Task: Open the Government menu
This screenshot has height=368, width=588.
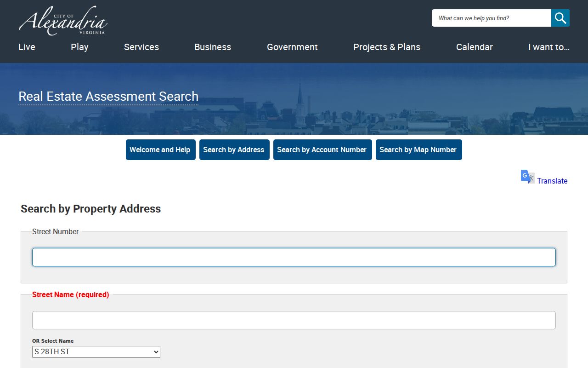Action: [292, 47]
